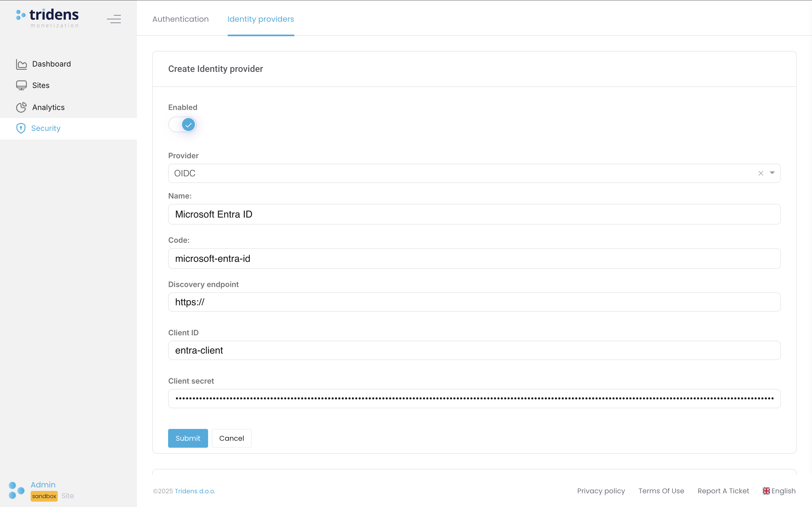Open the Privacy policy link
This screenshot has height=507, width=812.
coord(601,491)
